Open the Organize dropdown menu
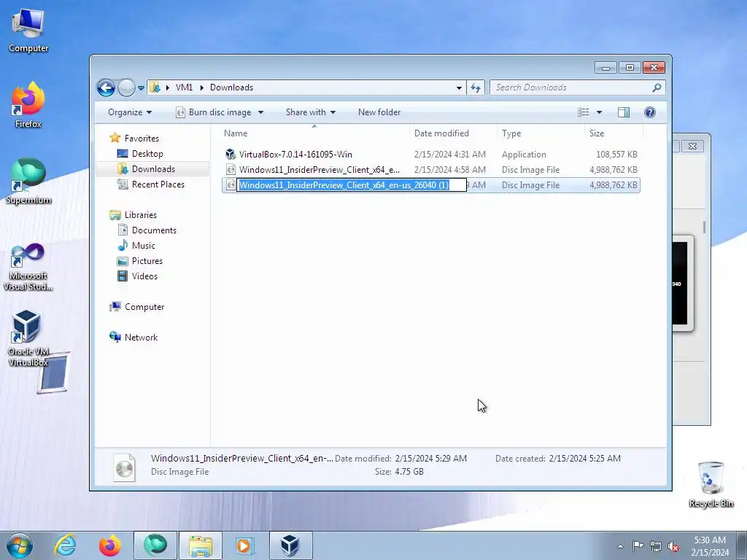 (130, 112)
